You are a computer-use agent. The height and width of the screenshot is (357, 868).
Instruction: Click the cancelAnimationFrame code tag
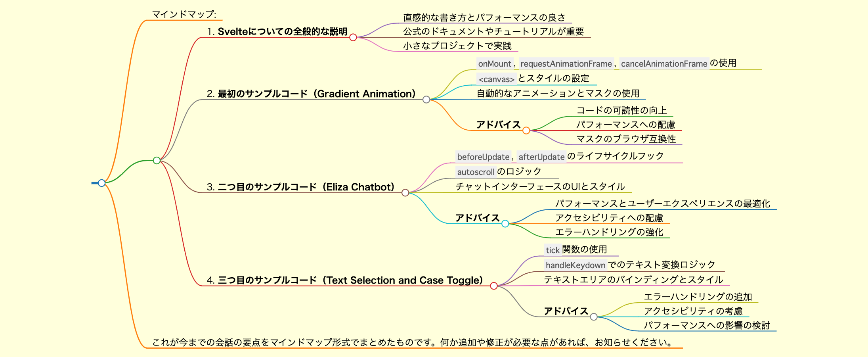pos(664,63)
